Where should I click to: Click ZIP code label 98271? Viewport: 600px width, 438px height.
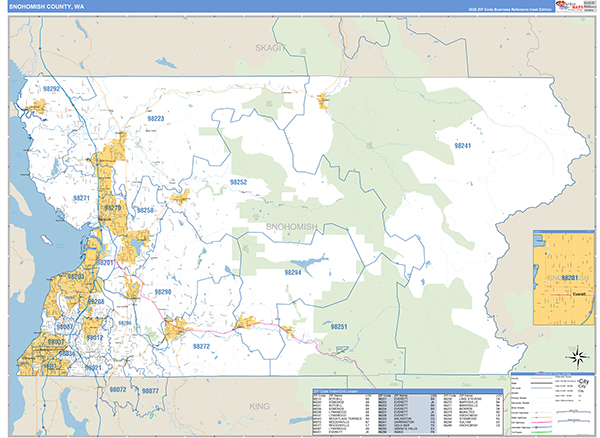coord(81,198)
